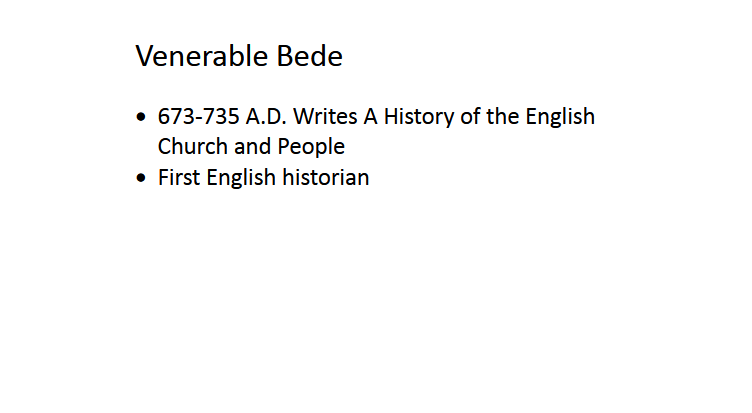
Task: Click "and" between Church and People
Action: pyautogui.click(x=252, y=147)
